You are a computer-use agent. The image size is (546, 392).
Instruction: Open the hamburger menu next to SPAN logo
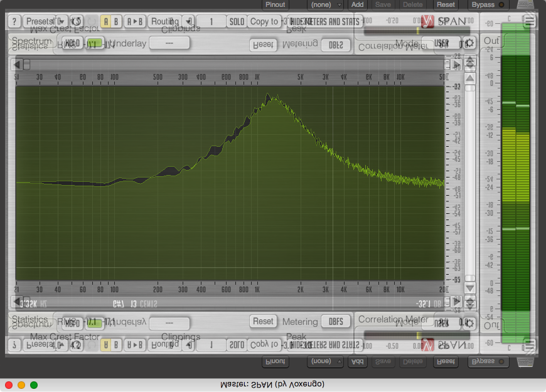[x=529, y=21]
